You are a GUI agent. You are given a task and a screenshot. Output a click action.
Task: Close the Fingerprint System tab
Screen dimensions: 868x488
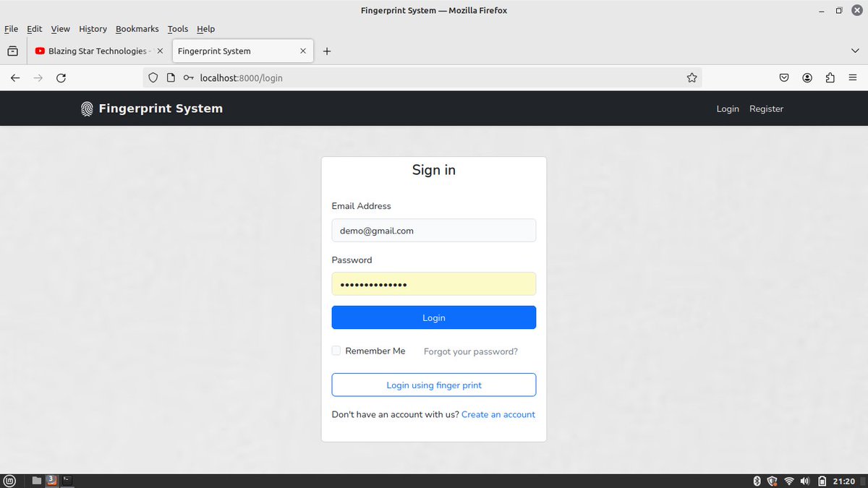[303, 51]
